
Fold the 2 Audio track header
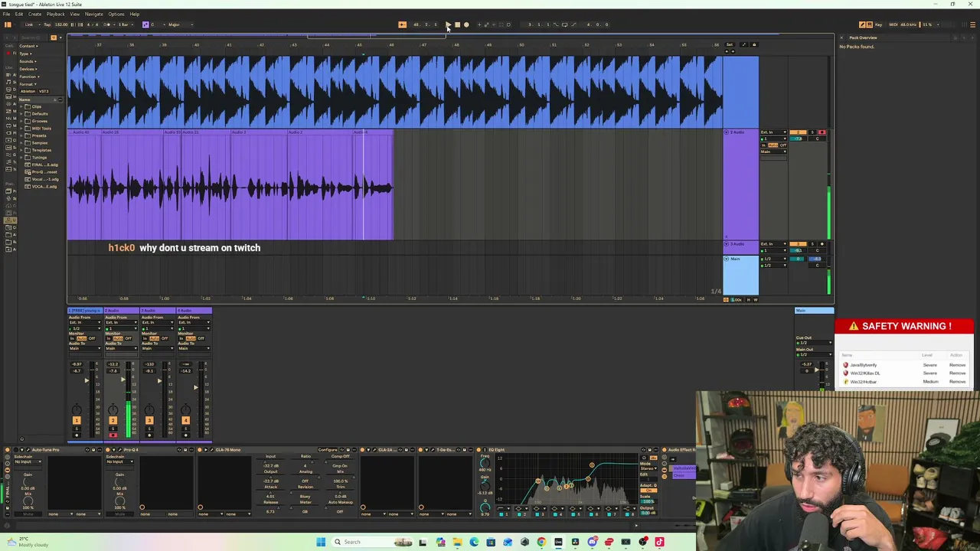(727, 133)
